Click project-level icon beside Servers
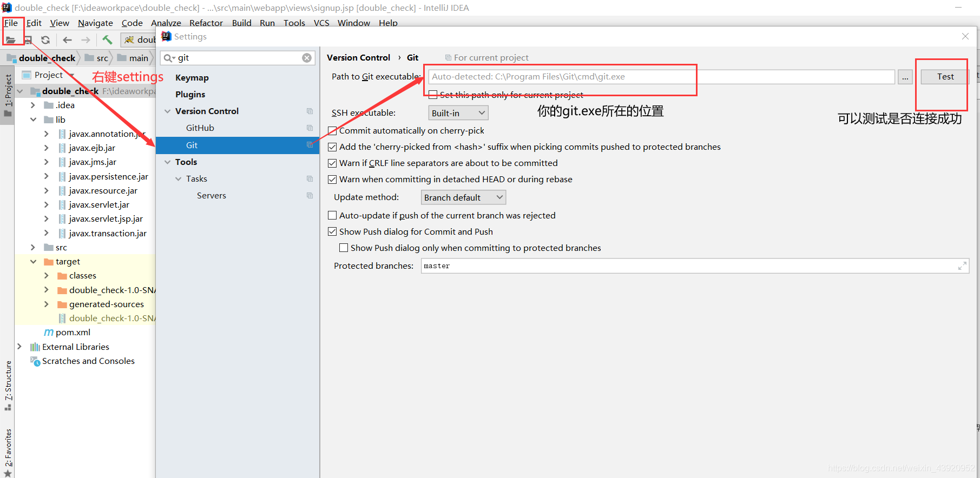 click(x=310, y=195)
